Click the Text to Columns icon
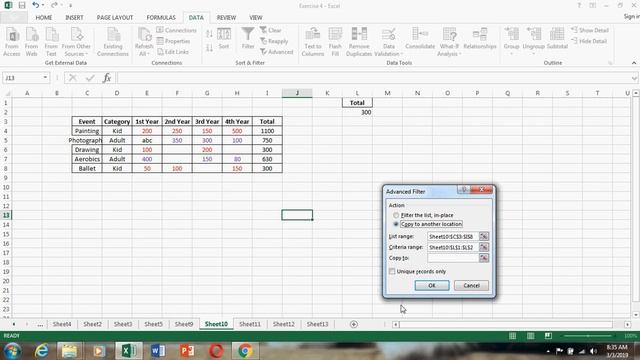 [313, 42]
